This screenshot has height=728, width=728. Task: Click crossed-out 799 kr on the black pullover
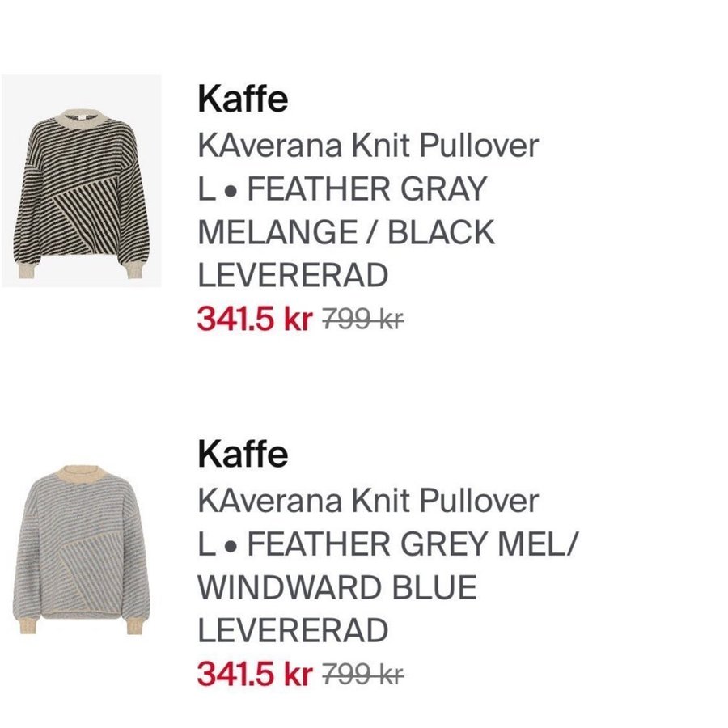click(x=362, y=320)
